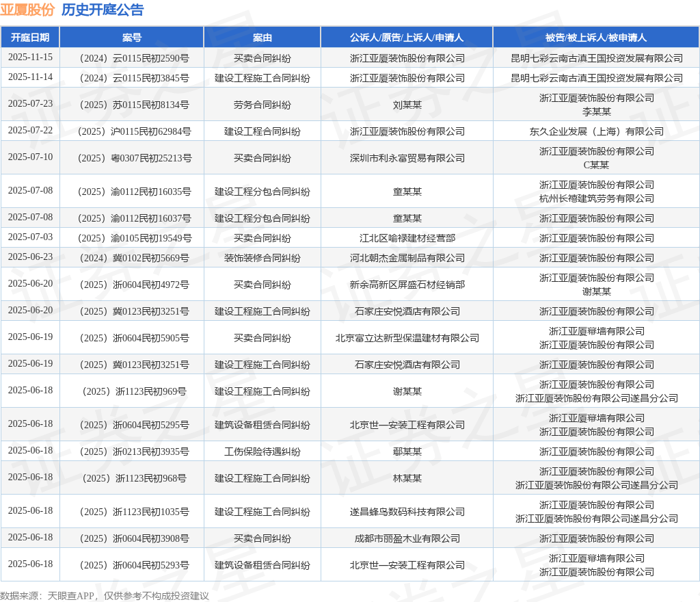Select the 工伤保险待遇纠纷 case cause
700x602 pixels.
pos(262,451)
